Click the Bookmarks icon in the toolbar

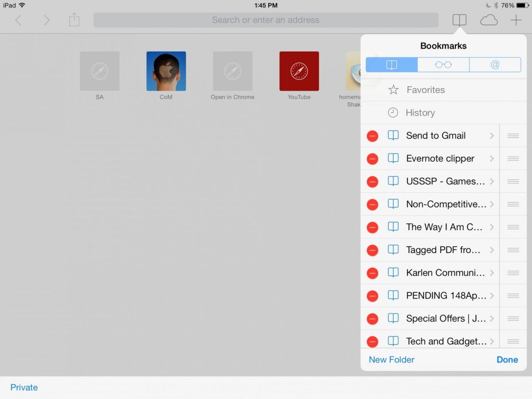coord(459,20)
